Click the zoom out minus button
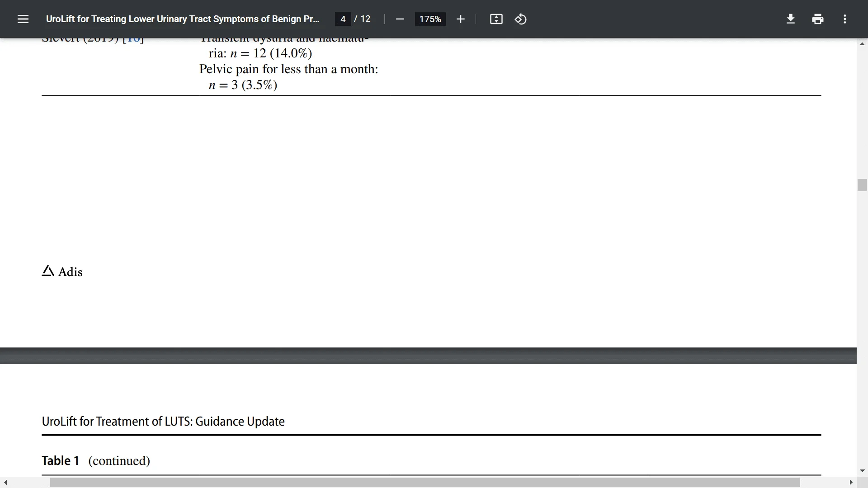 tap(400, 19)
